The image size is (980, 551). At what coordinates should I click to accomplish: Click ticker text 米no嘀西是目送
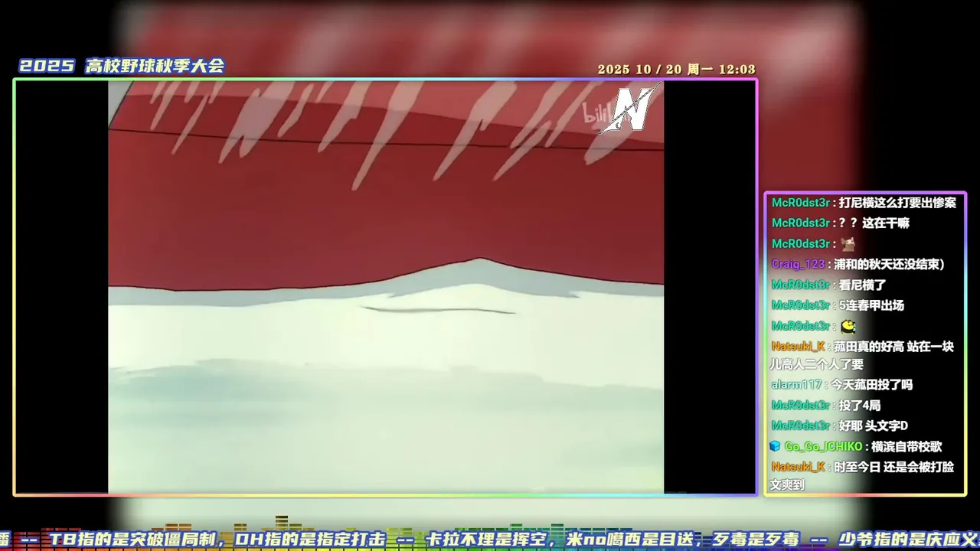click(629, 540)
